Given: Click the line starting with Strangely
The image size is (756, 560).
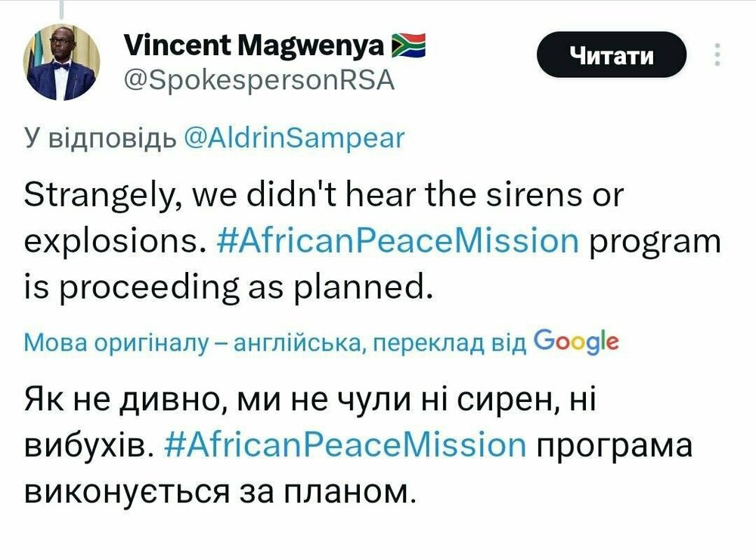Looking at the screenshot, I should coord(324,195).
